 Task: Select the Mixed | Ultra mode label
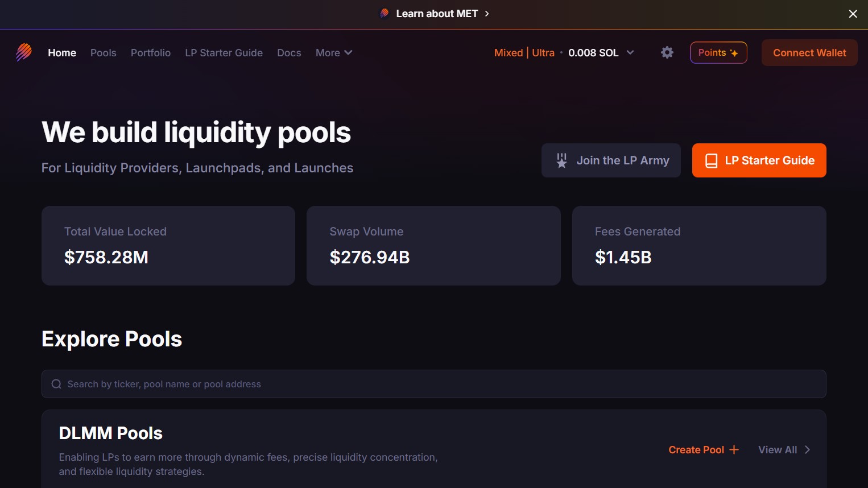(524, 53)
